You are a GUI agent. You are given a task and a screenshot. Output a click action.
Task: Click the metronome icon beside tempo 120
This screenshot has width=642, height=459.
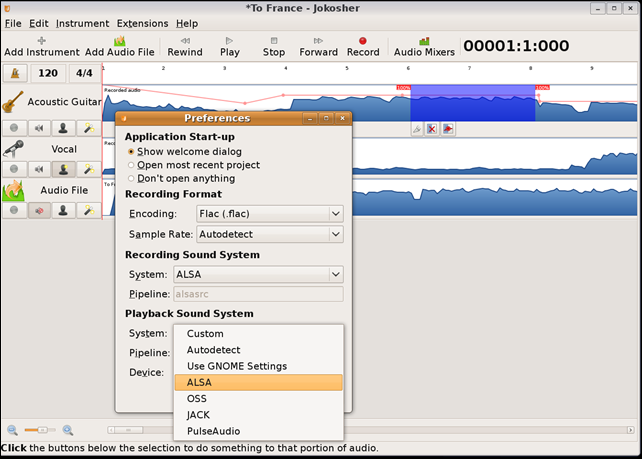tap(15, 73)
